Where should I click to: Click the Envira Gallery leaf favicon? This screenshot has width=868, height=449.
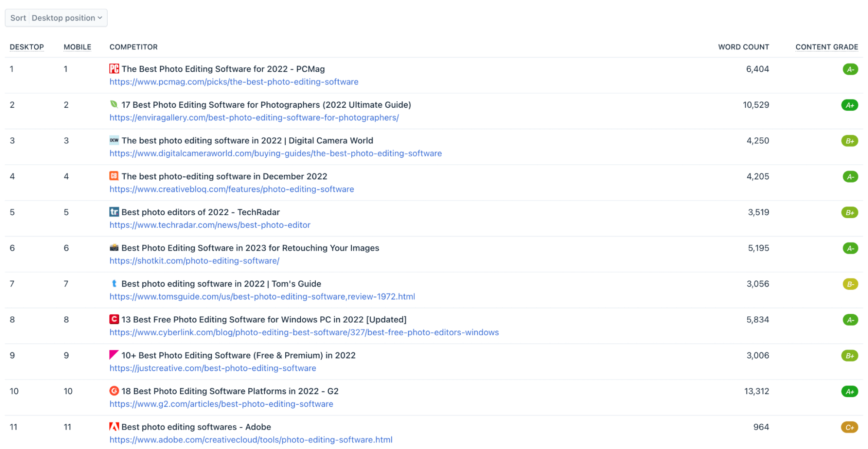point(114,104)
